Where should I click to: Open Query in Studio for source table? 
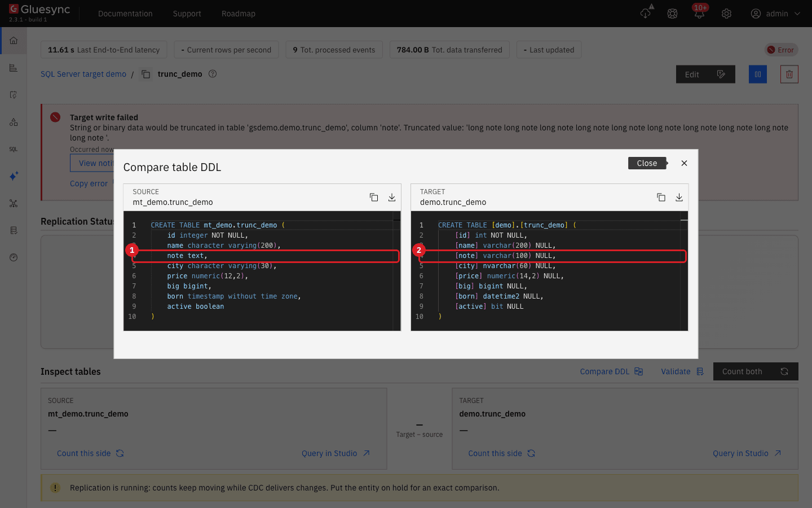pyautogui.click(x=336, y=453)
